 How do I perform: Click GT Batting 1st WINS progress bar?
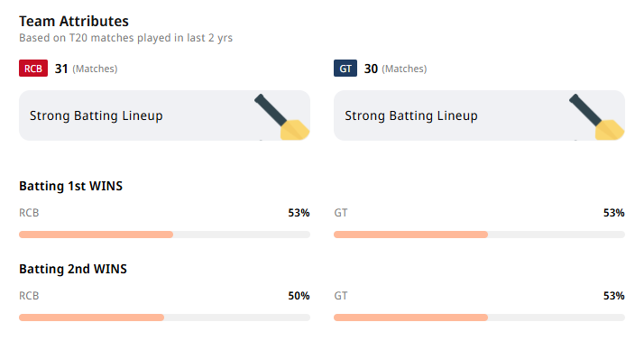coord(479,235)
